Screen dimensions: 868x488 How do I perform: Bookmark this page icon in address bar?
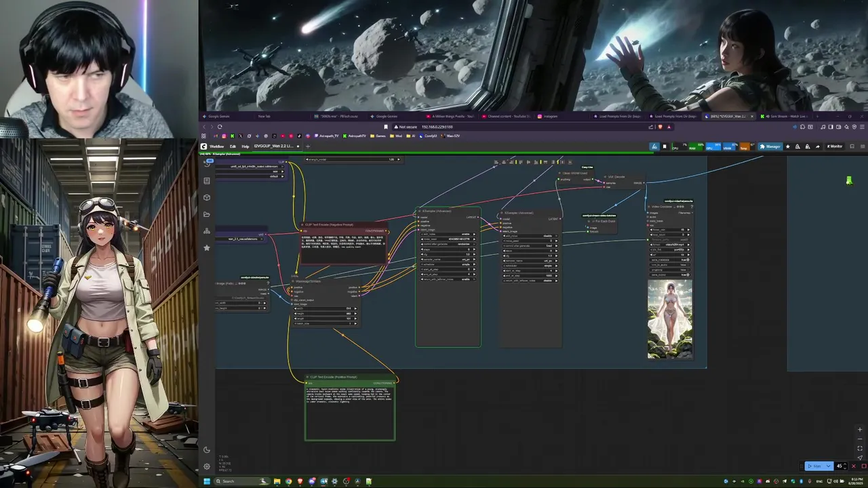387,127
